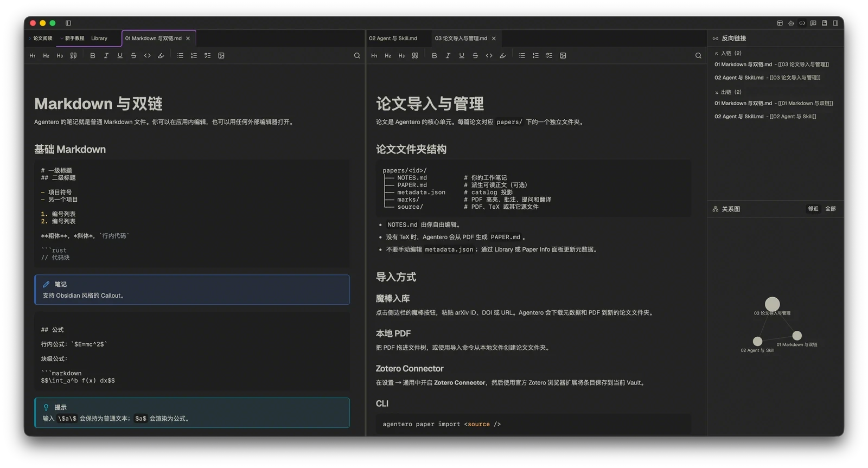Insert blockquote from the right editor toolbar
This screenshot has width=868, height=468.
tap(415, 55)
